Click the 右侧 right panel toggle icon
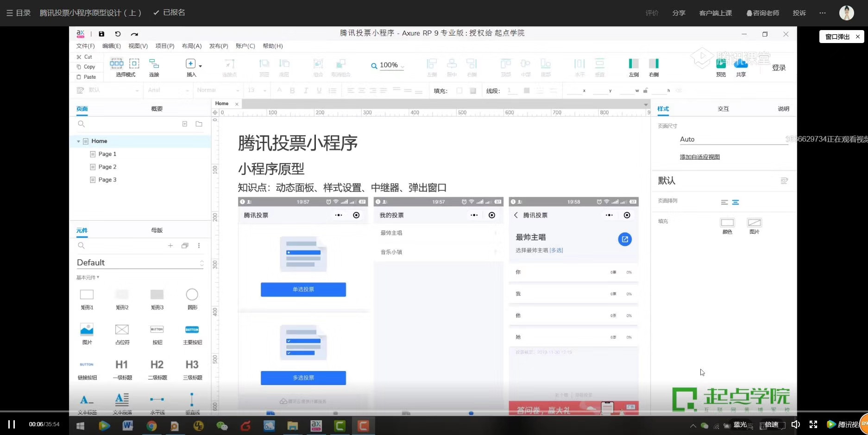868x435 pixels. point(654,63)
